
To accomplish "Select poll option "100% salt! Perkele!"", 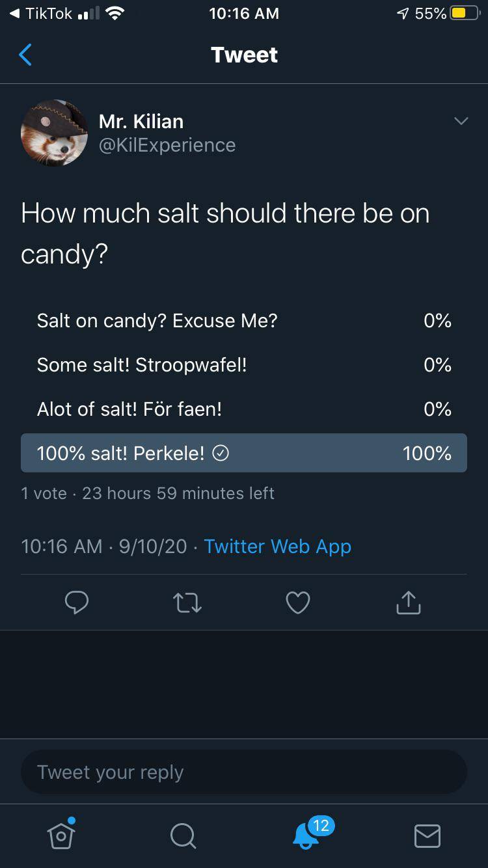I will coord(243,453).
